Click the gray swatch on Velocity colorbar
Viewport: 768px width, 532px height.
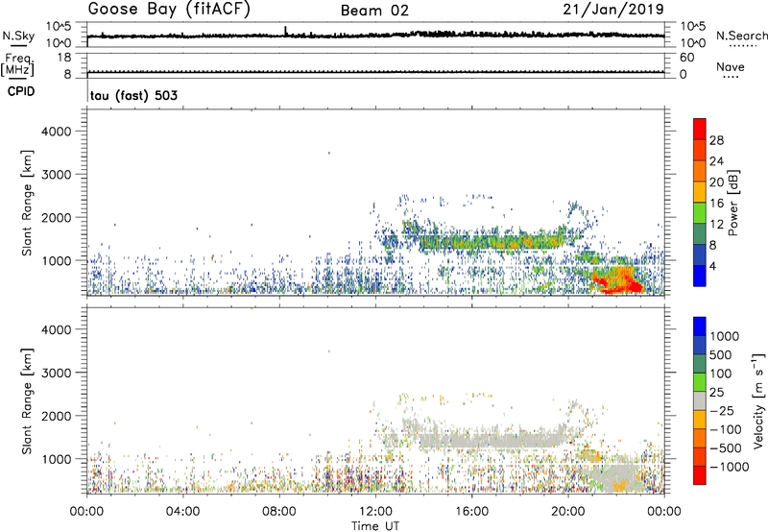click(x=700, y=400)
